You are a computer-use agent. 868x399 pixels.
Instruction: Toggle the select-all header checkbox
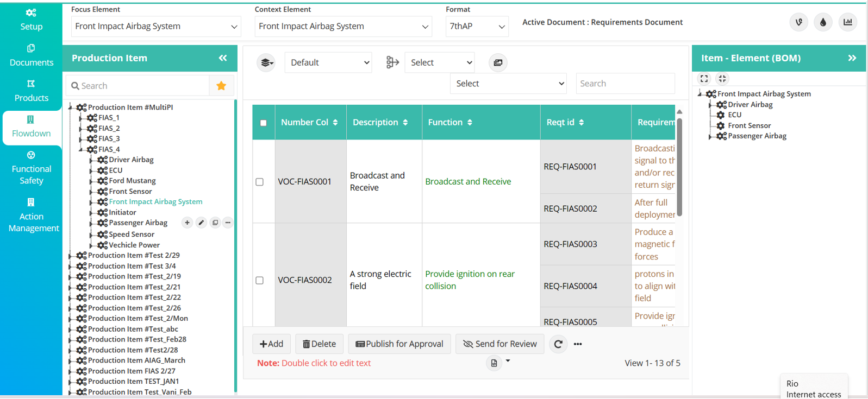tap(264, 123)
